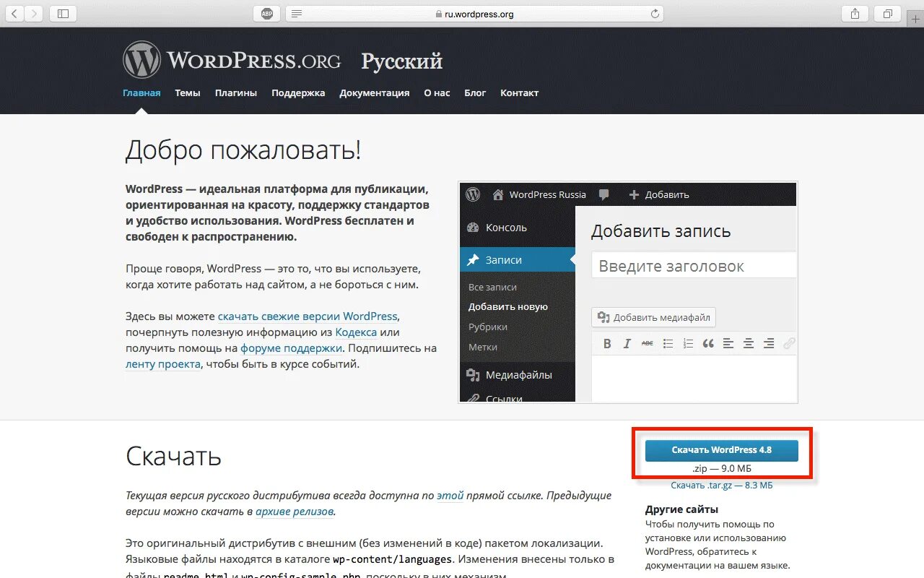Select Все записи in preview sidebar
The image size is (924, 578).
coord(492,287)
